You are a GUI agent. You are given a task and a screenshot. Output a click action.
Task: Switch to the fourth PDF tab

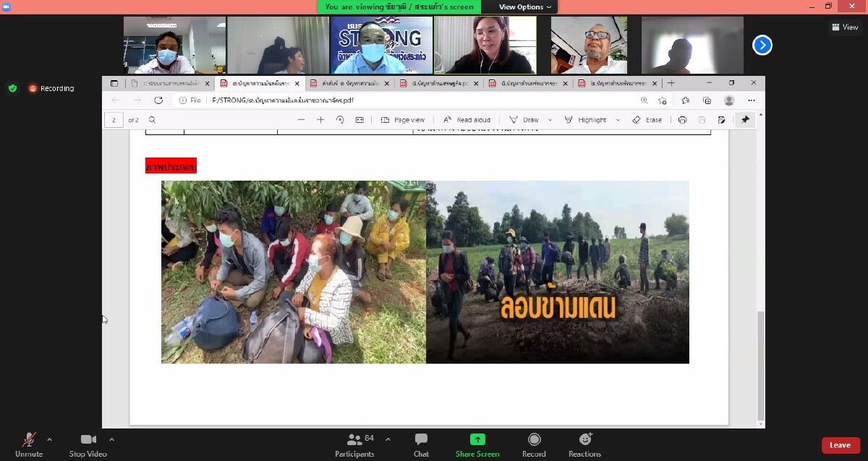coord(440,83)
